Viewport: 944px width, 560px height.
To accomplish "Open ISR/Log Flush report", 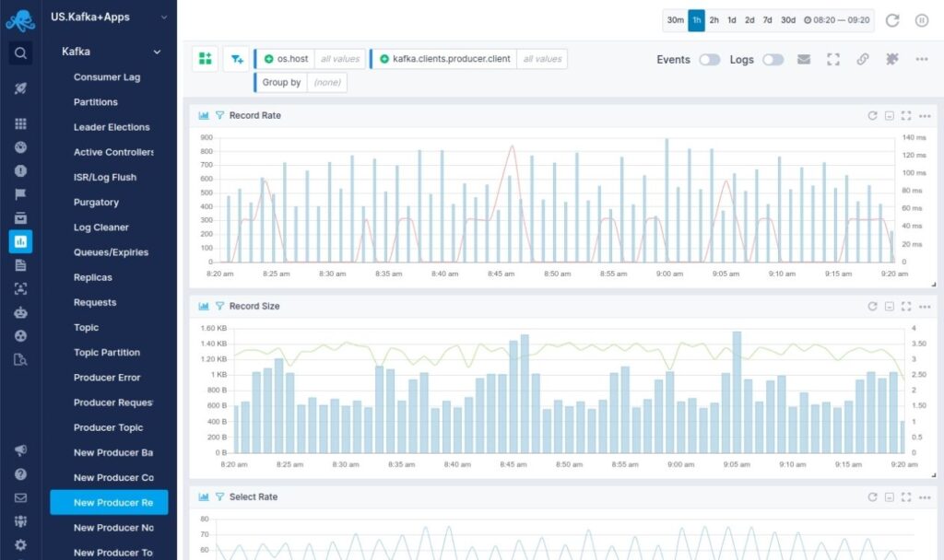I will [105, 178].
